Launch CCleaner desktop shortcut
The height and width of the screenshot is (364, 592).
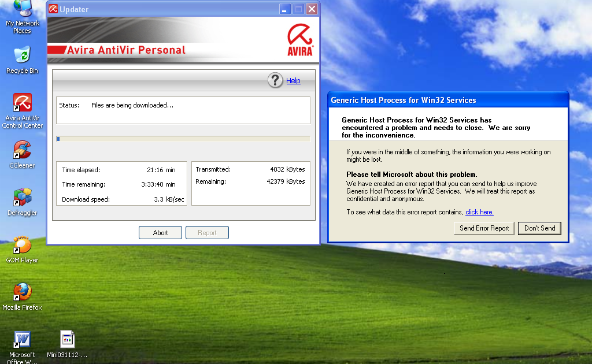[23, 155]
